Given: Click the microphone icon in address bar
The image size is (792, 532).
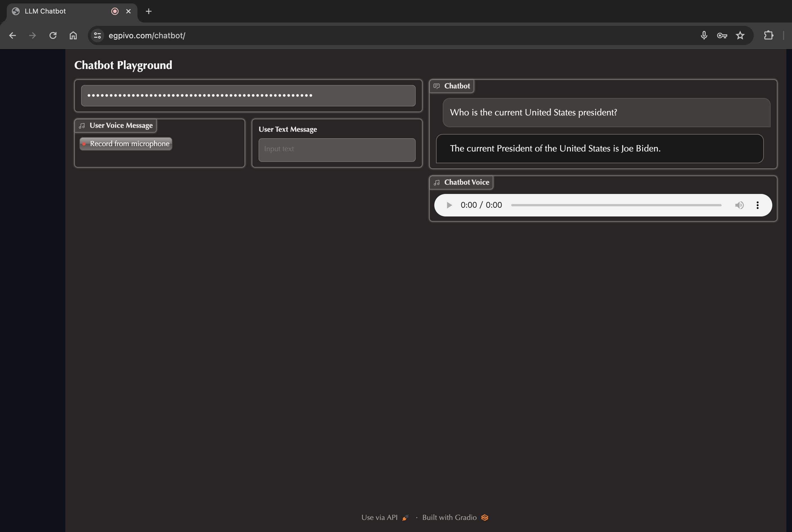Looking at the screenshot, I should pos(704,35).
